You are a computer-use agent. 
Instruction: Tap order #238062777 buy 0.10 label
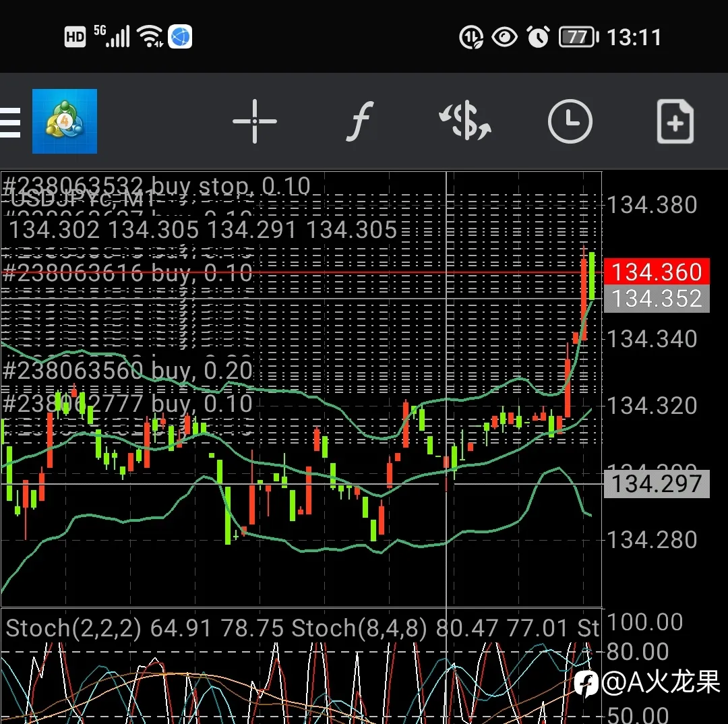coord(127,404)
